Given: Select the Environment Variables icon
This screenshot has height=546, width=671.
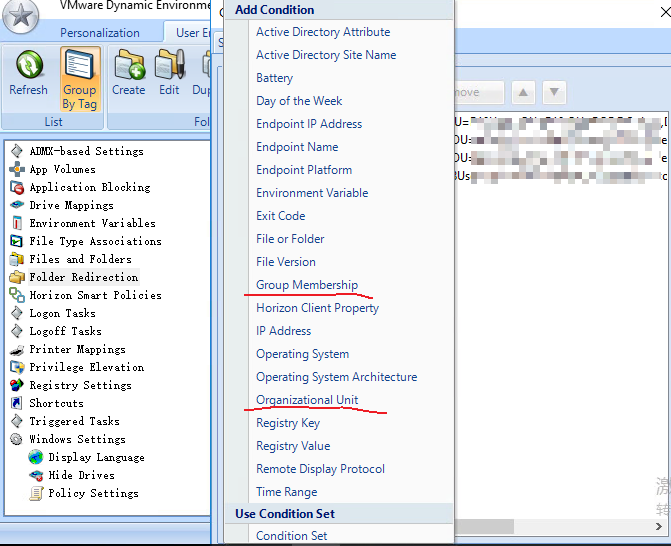Looking at the screenshot, I should coord(17,223).
